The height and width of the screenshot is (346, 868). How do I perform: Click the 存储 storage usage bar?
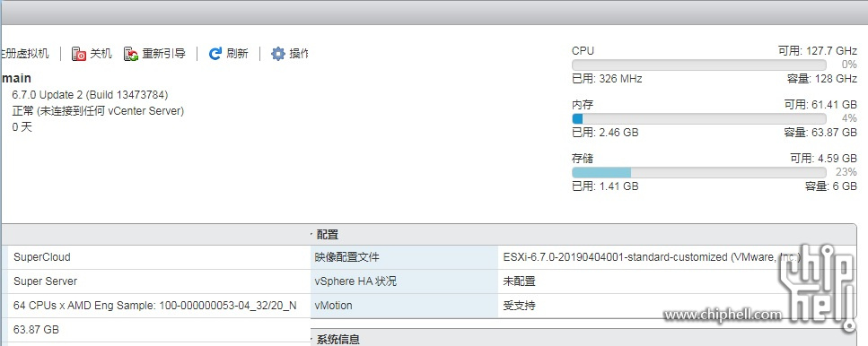[x=698, y=172]
